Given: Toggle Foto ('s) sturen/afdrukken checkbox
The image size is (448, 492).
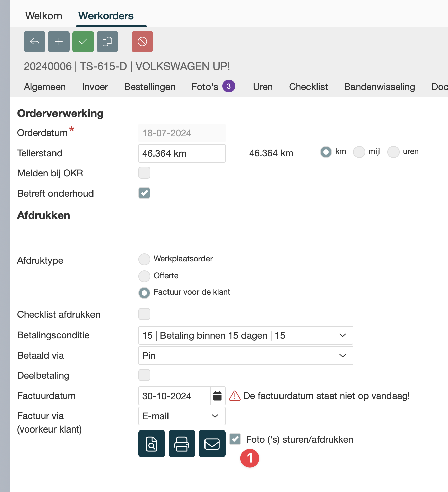Looking at the screenshot, I should coord(235,439).
